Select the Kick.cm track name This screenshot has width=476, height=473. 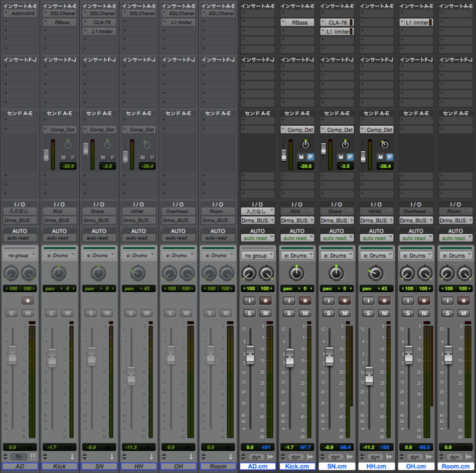point(297,466)
